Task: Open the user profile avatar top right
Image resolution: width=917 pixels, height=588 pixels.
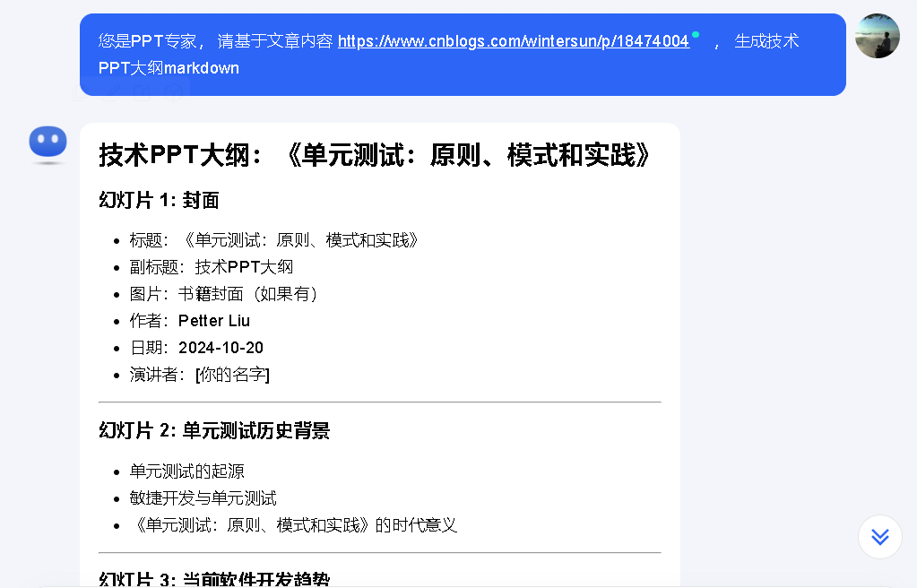Action: (877, 36)
